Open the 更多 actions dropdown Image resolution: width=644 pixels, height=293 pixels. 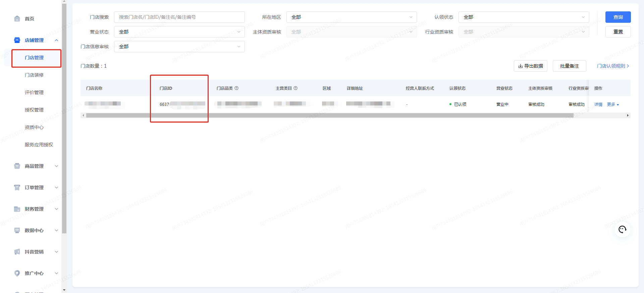613,104
